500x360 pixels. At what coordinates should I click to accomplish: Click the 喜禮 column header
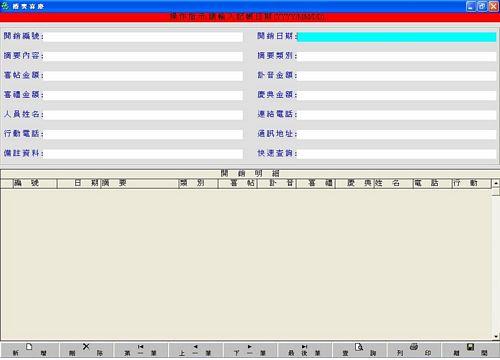(x=316, y=183)
